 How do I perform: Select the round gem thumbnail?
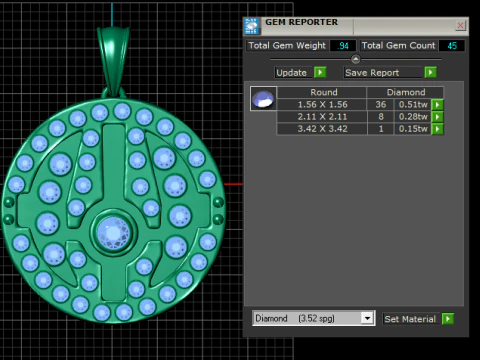coord(263,99)
